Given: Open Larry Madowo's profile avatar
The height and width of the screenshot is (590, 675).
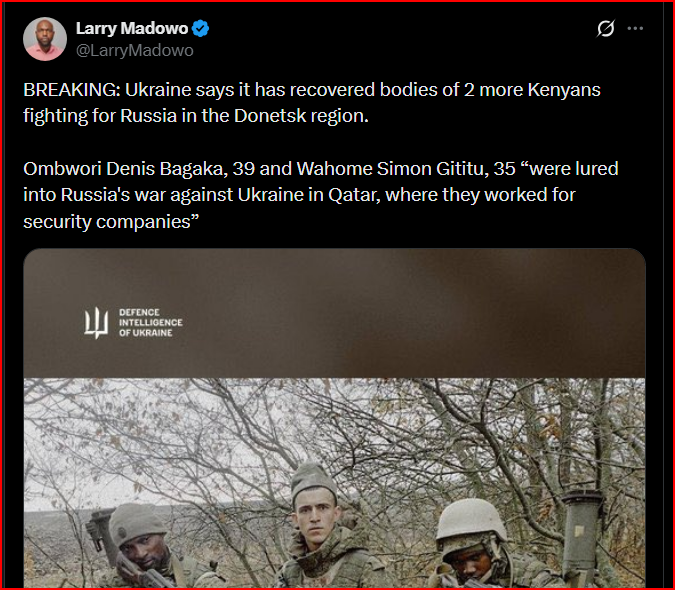Looking at the screenshot, I should (x=45, y=39).
